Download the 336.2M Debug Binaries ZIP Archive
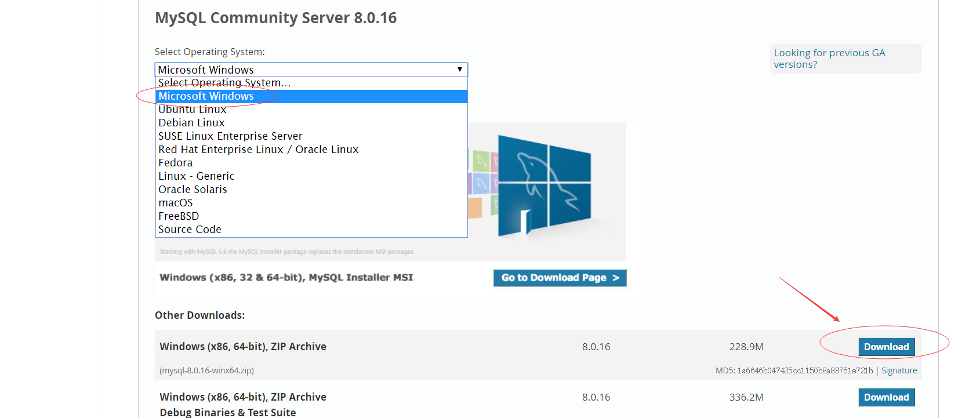 tap(886, 397)
